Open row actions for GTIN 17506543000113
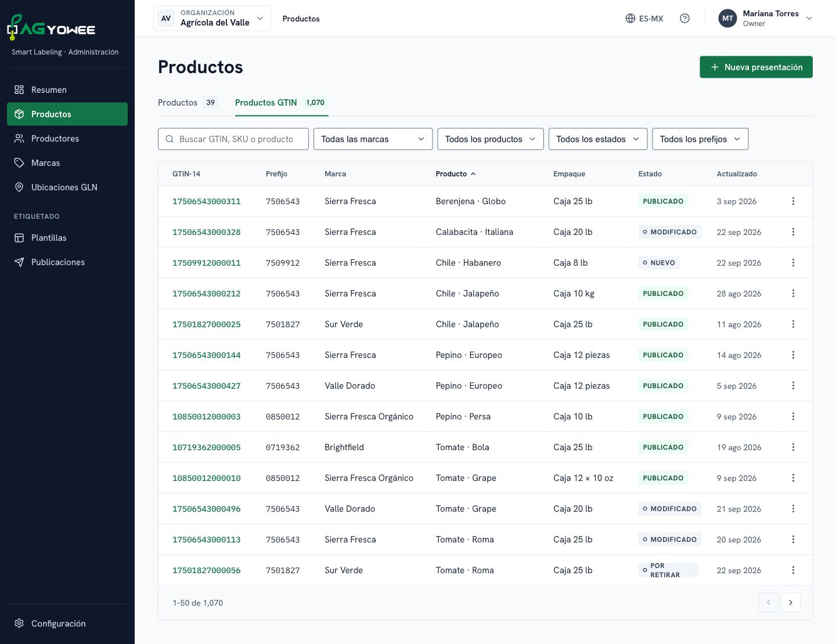Viewport: 836px width, 644px height. coord(793,540)
